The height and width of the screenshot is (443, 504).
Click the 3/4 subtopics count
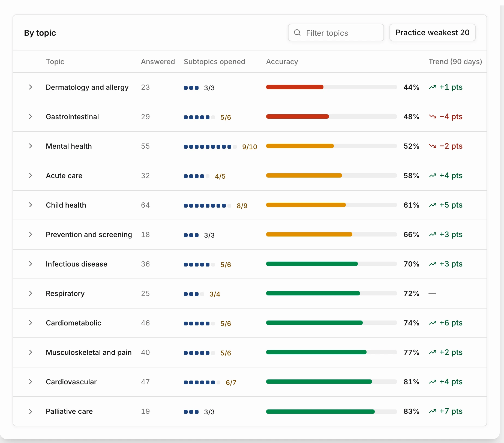point(215,294)
